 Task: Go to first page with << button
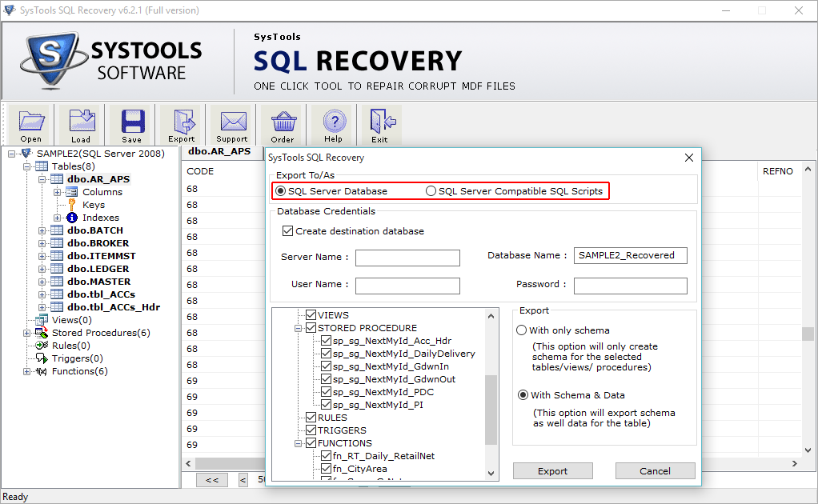(x=212, y=480)
